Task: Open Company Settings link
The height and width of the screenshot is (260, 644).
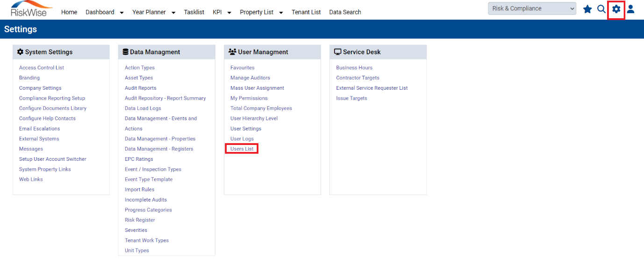Action: pyautogui.click(x=40, y=88)
